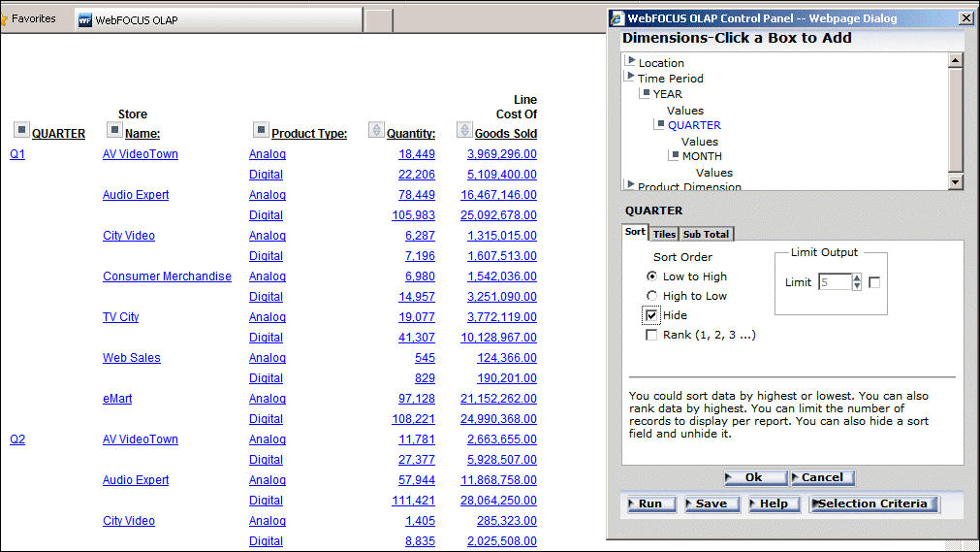Click the Save button

pyautogui.click(x=711, y=503)
